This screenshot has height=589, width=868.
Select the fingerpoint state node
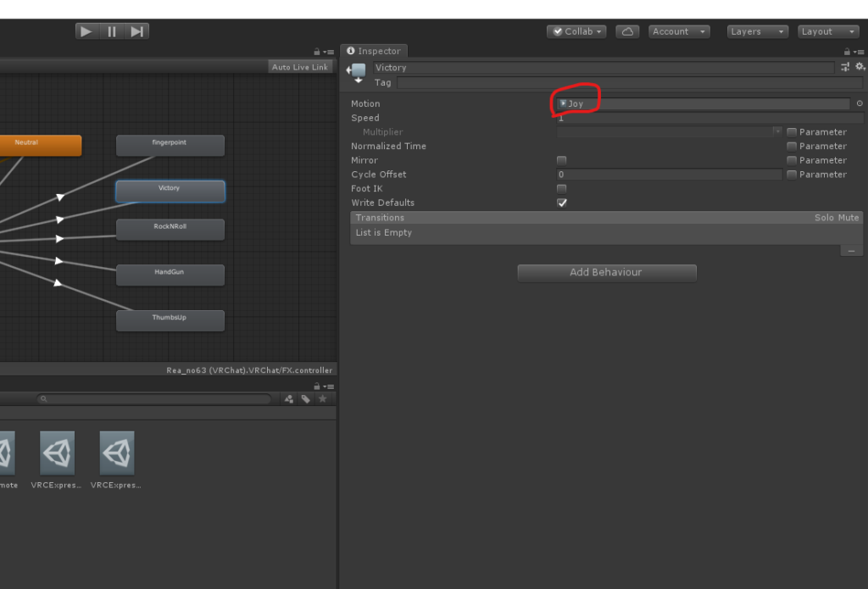(x=170, y=145)
